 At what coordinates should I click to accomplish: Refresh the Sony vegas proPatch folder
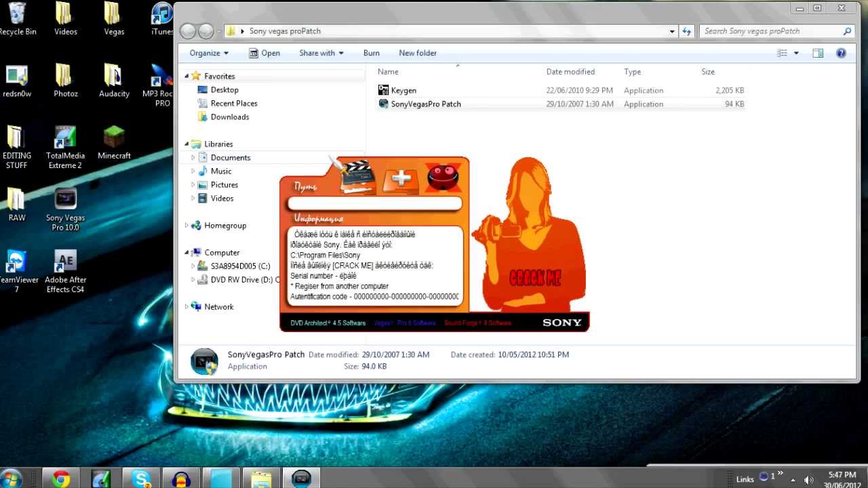(x=687, y=31)
